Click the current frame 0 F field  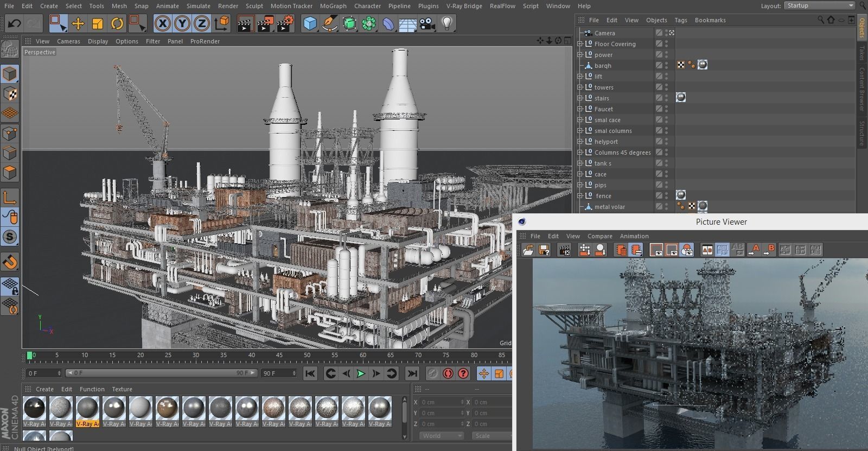[44, 373]
